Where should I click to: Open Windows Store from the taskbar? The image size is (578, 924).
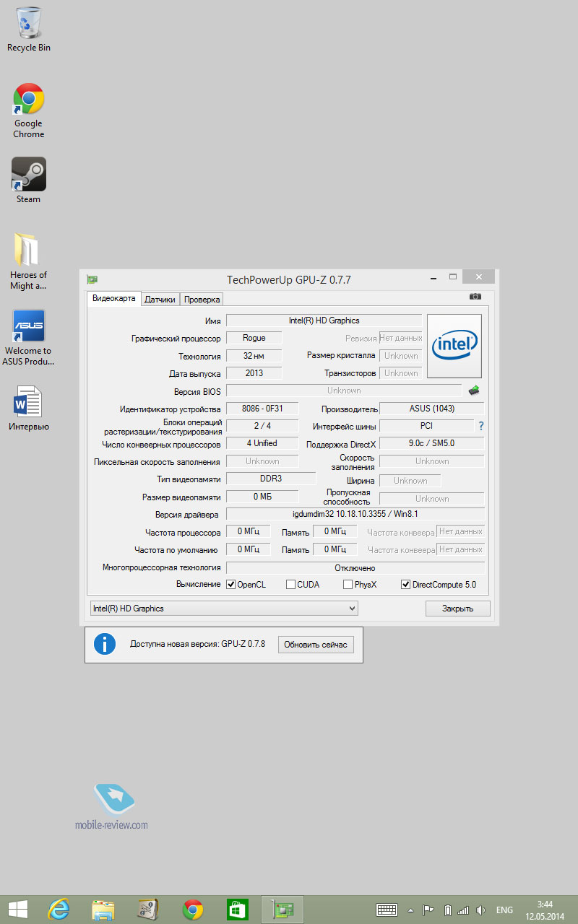click(238, 909)
